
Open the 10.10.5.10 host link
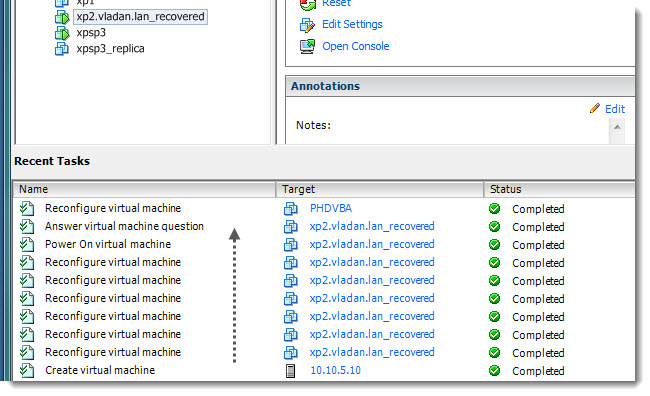[335, 370]
